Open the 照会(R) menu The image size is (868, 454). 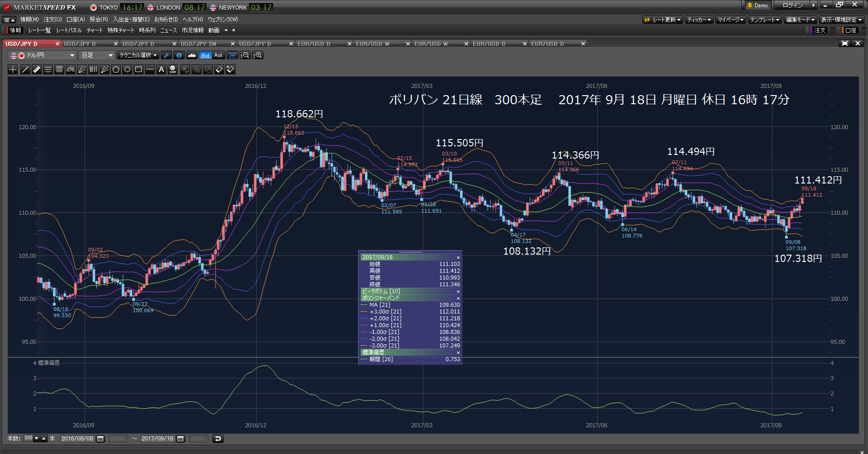click(99, 19)
